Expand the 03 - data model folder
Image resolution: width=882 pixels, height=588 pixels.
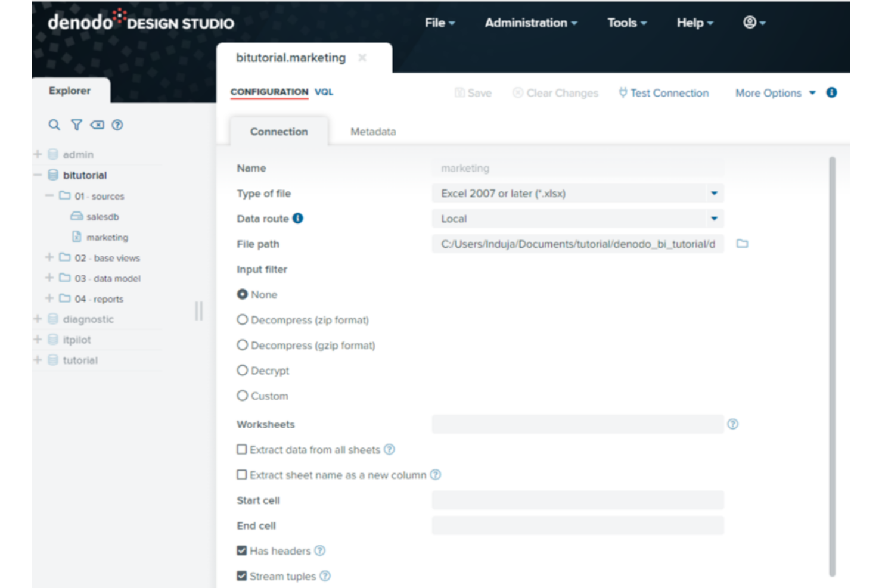point(49,278)
